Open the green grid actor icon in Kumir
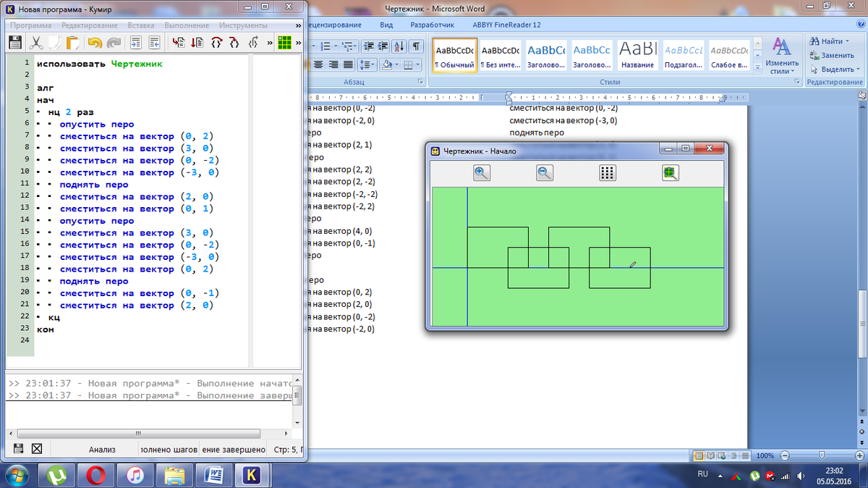Viewport: 868px width, 488px height. pos(285,43)
